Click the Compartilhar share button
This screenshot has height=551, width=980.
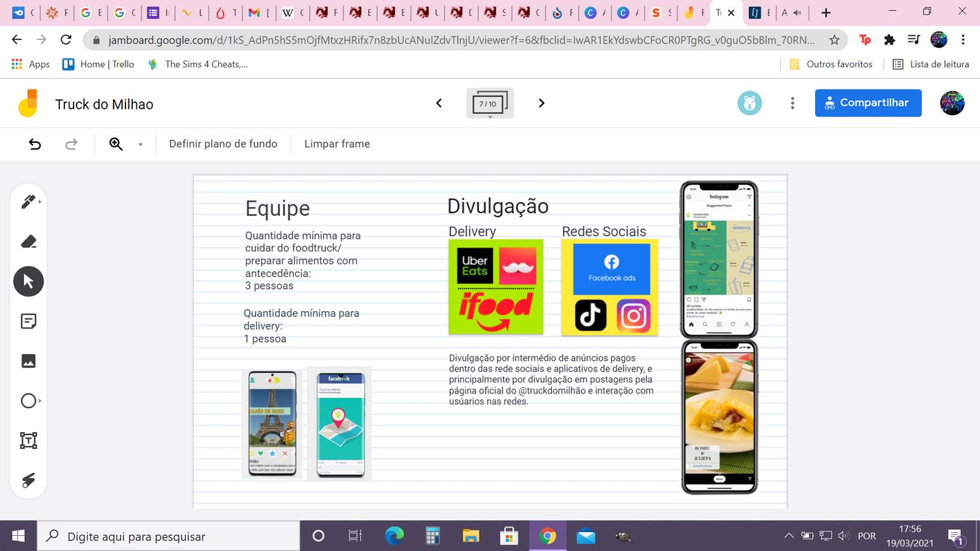(868, 103)
